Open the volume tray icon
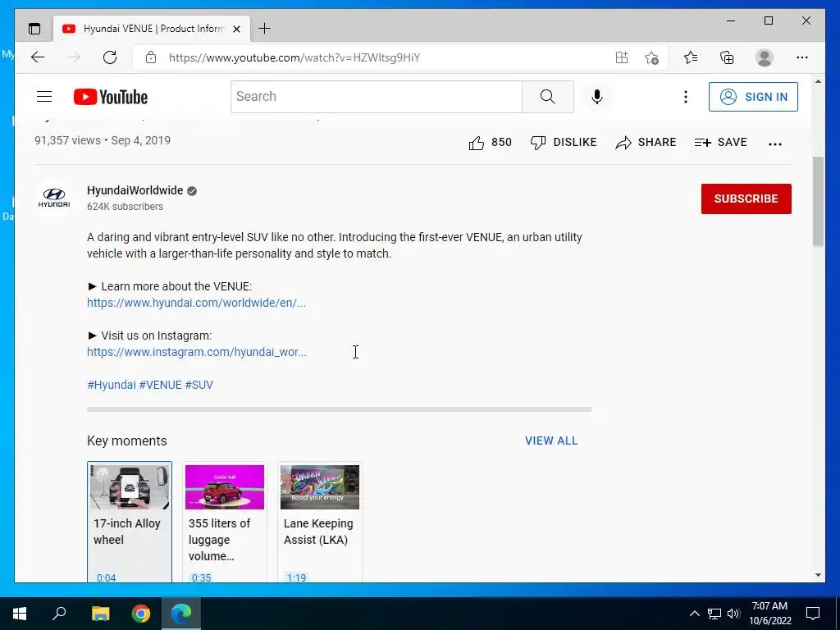This screenshot has width=840, height=630. point(733,614)
